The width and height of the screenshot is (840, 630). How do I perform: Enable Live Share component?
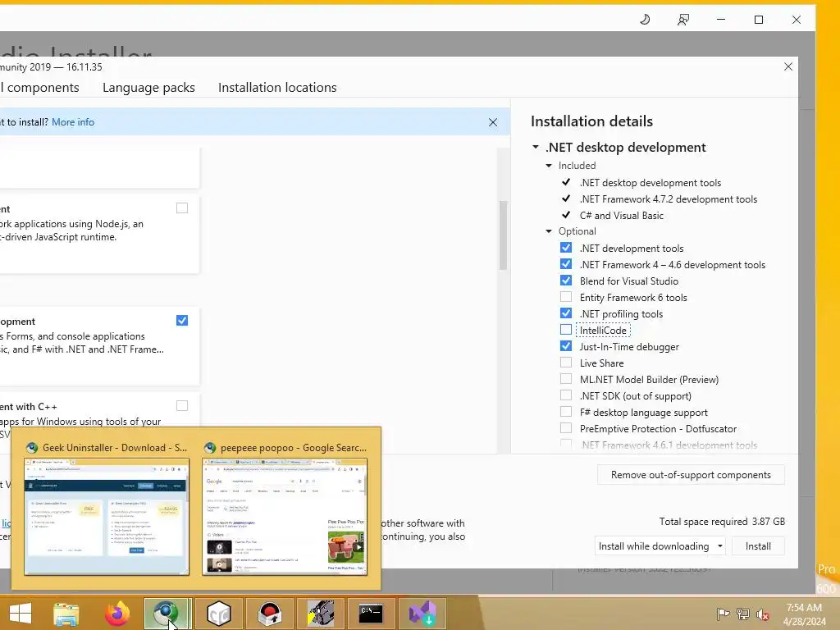pos(566,363)
